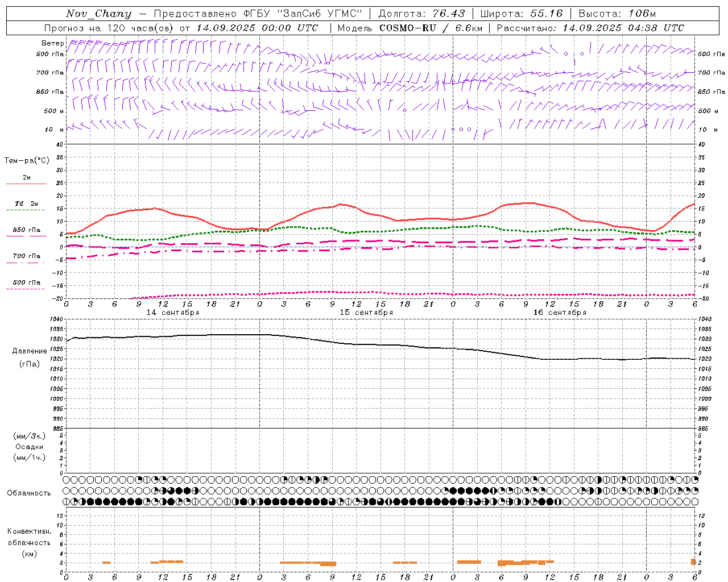The image size is (728, 582).
Task: Click the height label Высота: 106м
Action: (x=617, y=14)
